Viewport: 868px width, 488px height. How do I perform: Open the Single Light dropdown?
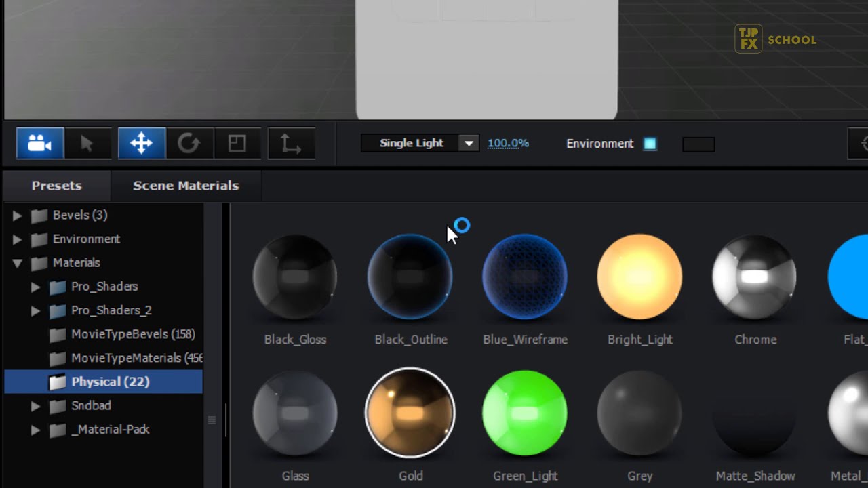click(419, 143)
